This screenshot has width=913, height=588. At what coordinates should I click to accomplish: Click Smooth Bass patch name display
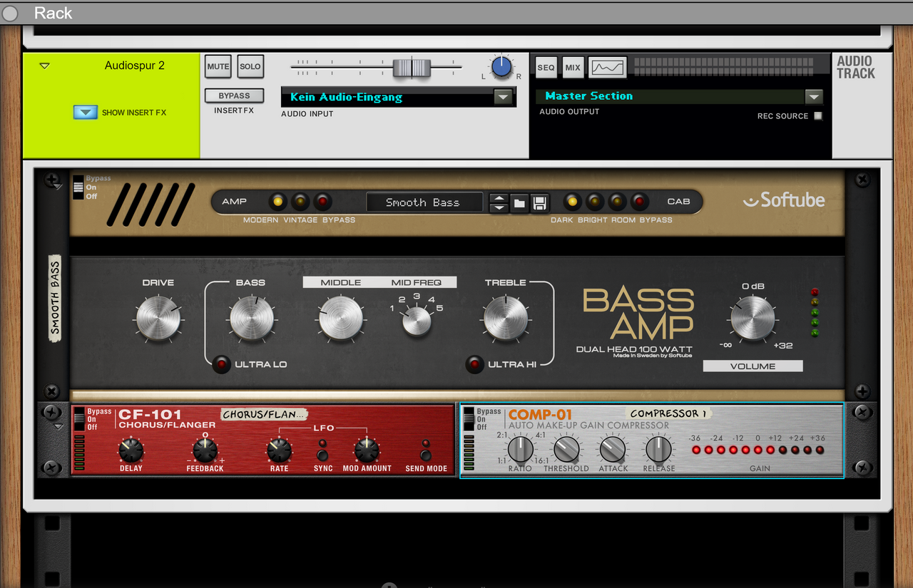(424, 202)
